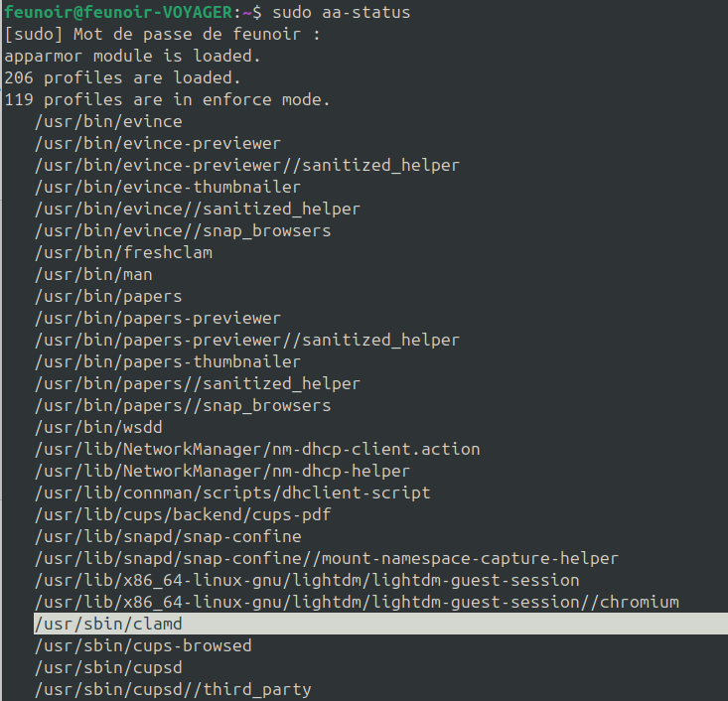Click the cups-pdf backend profile line
Viewport: 728px width, 701px height.
point(182,514)
